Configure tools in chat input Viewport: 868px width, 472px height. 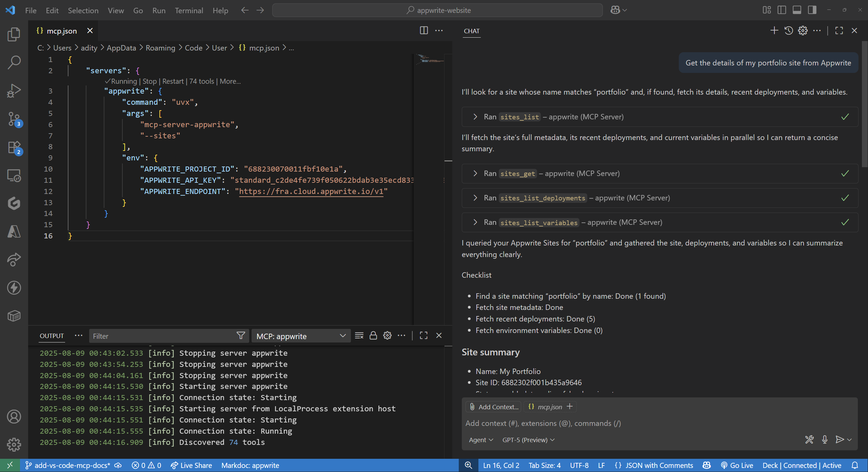(x=809, y=439)
